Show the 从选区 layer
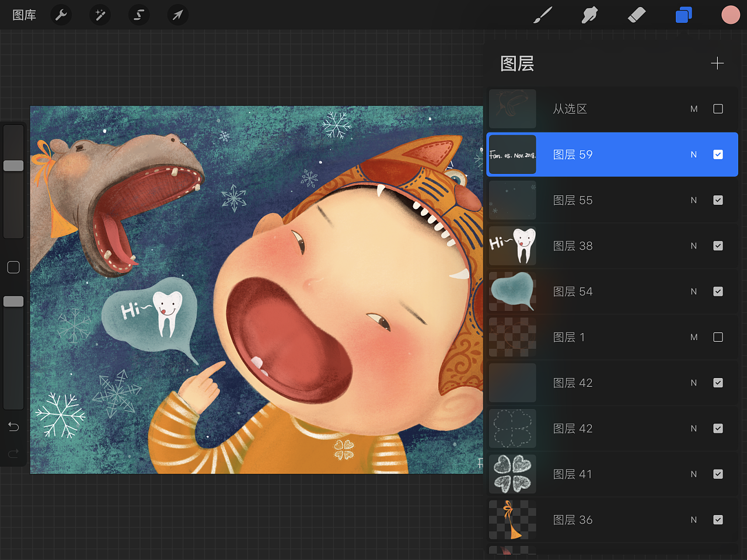The height and width of the screenshot is (560, 747). pos(718,109)
